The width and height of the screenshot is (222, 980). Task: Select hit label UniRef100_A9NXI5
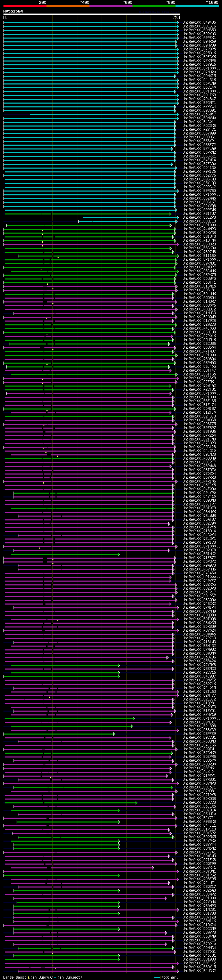(x=199, y=76)
